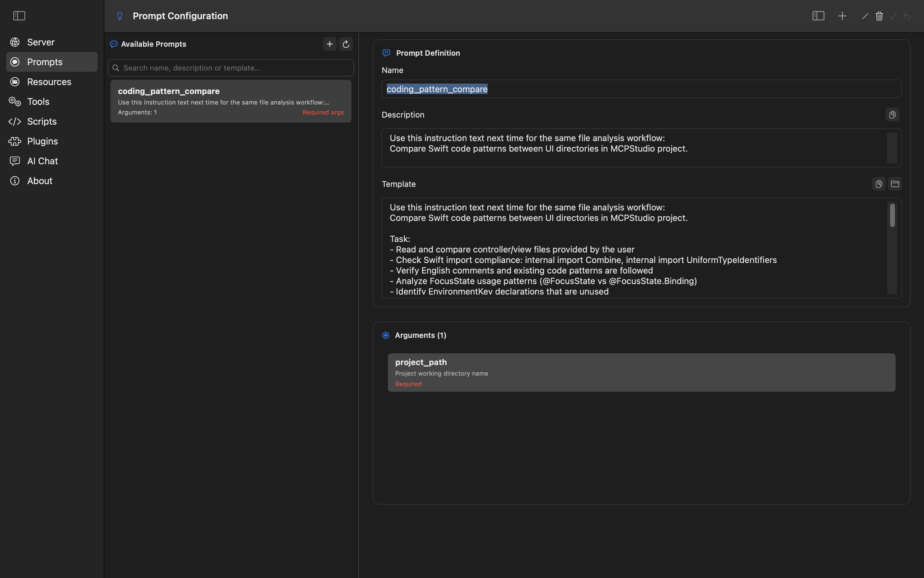Click the 'Arguments: 1' text on card
This screenshot has width=924, height=578.
[x=138, y=112]
